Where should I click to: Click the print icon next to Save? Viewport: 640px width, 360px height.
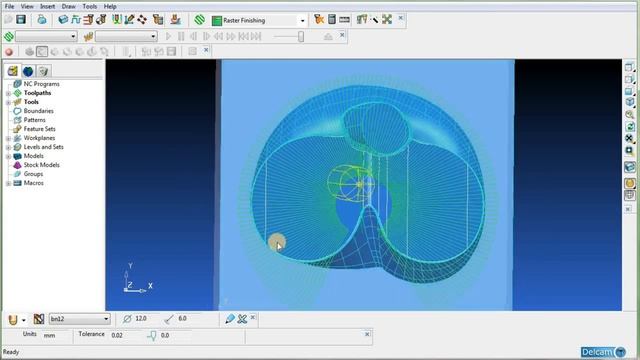pos(42,19)
